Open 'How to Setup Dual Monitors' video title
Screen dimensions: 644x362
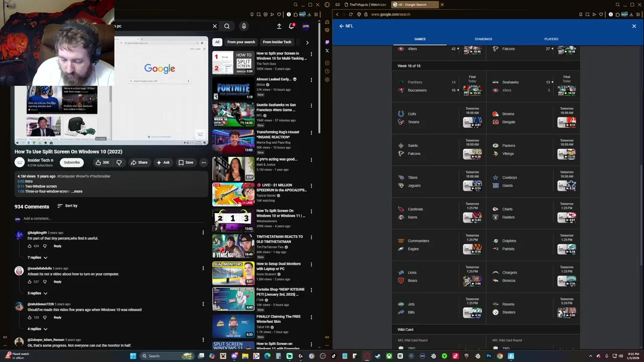pos(278,266)
